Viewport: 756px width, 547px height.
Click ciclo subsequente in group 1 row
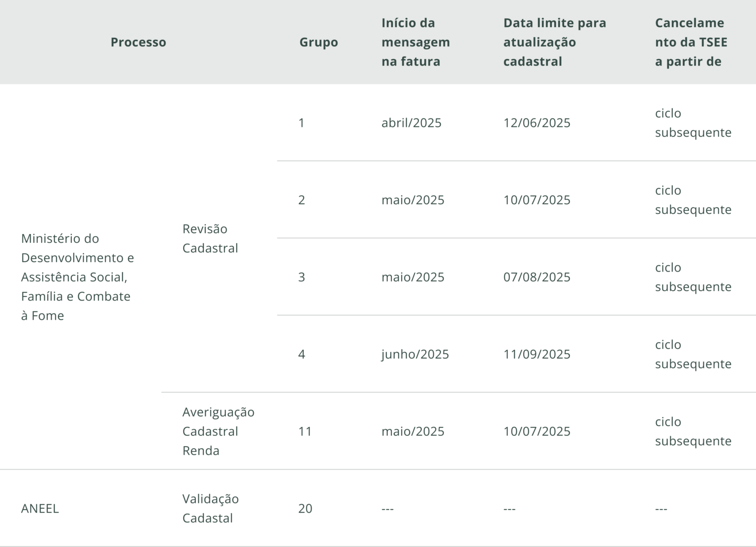pyautogui.click(x=693, y=123)
